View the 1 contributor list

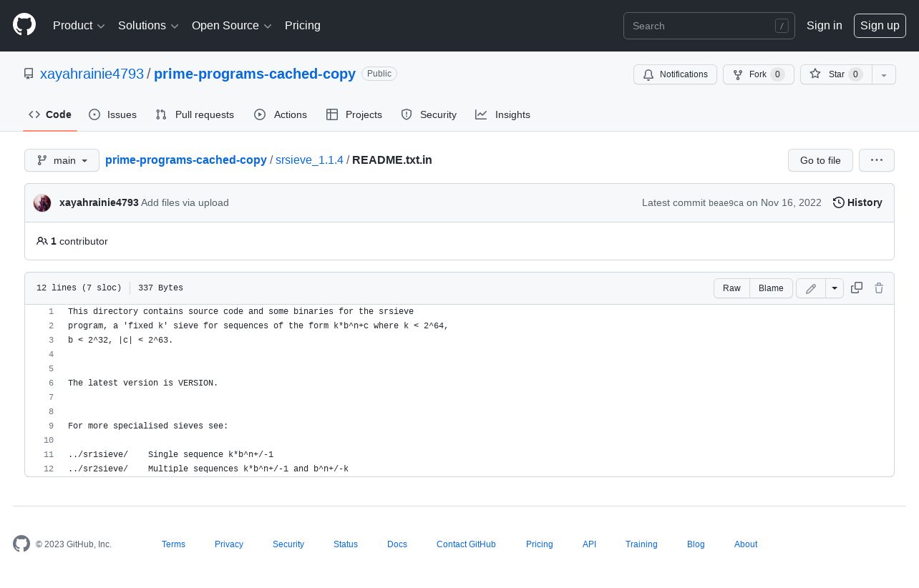(x=72, y=241)
